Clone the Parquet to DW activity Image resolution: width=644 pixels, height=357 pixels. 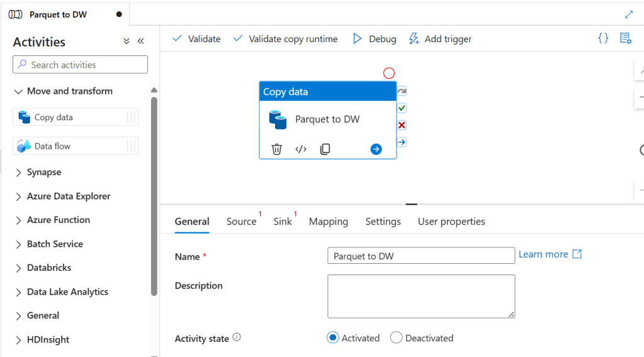[325, 149]
